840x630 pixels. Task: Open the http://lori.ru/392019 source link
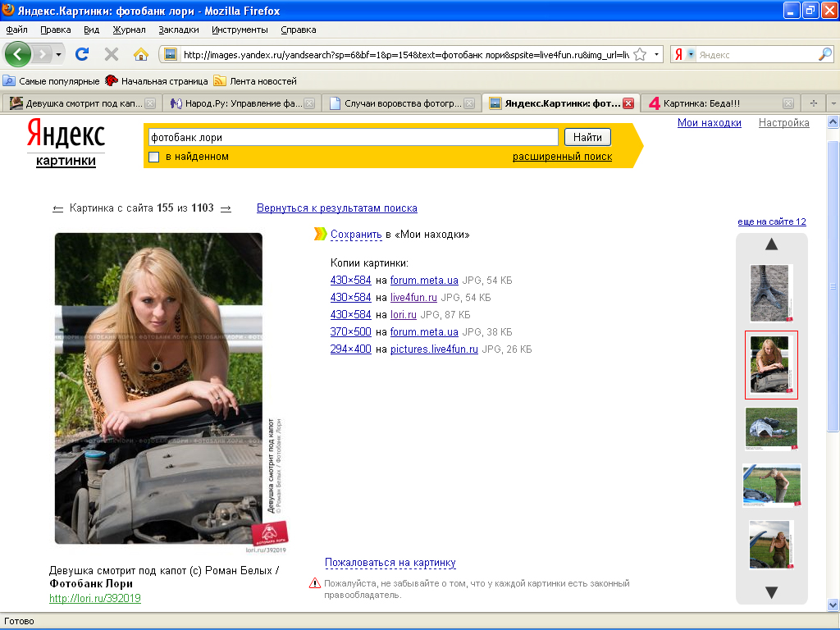point(95,598)
